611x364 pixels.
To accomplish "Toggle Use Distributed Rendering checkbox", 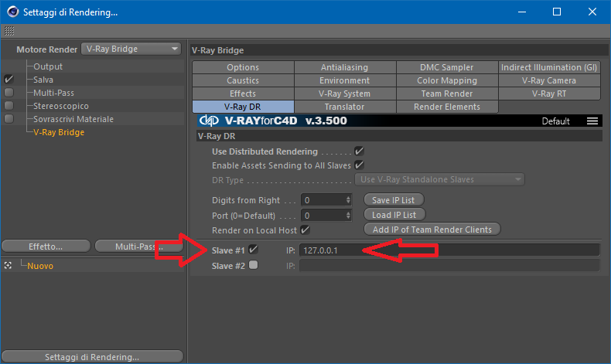I will 359,151.
